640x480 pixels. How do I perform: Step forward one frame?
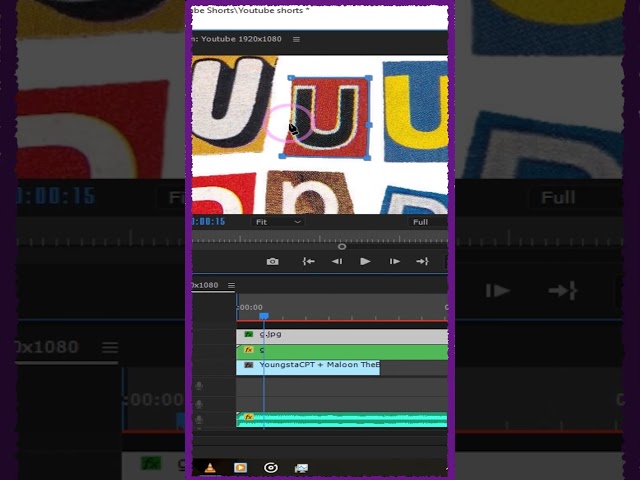395,261
